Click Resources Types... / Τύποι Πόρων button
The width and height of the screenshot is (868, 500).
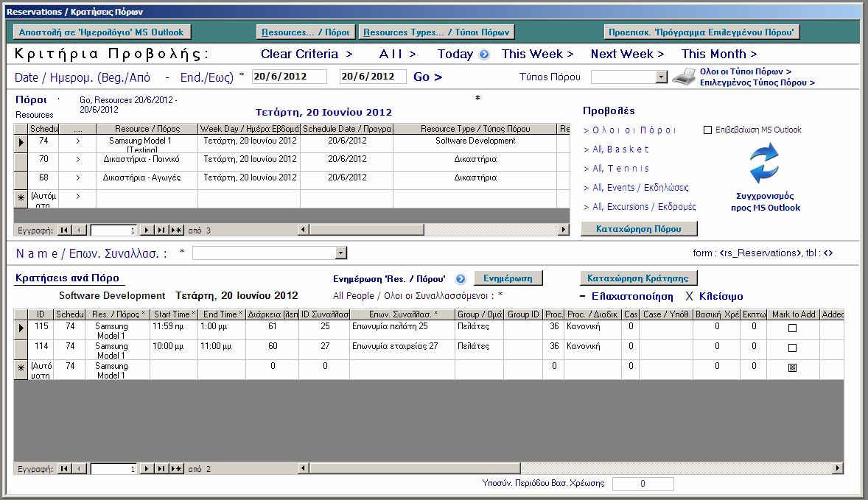pos(436,32)
